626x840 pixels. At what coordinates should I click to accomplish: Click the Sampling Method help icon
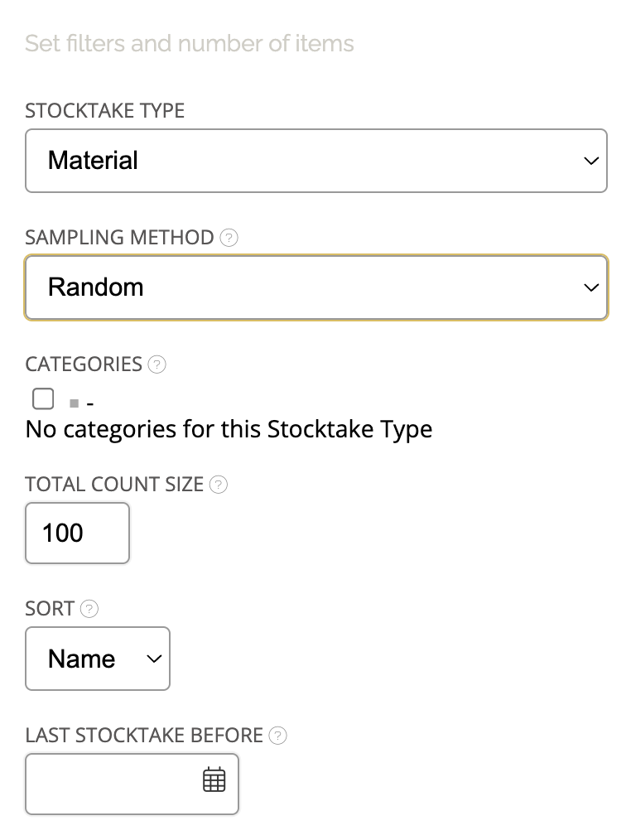(229, 238)
